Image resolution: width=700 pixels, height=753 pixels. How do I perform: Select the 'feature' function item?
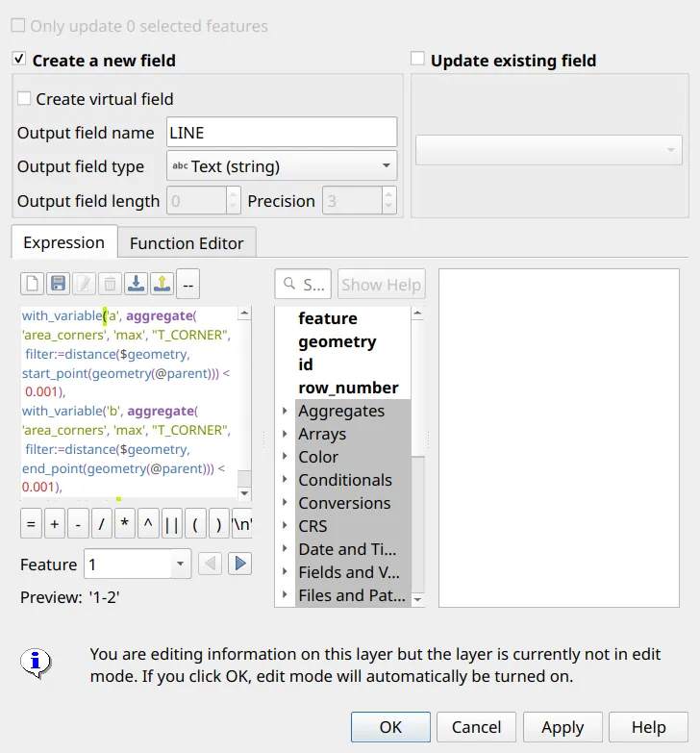click(328, 318)
